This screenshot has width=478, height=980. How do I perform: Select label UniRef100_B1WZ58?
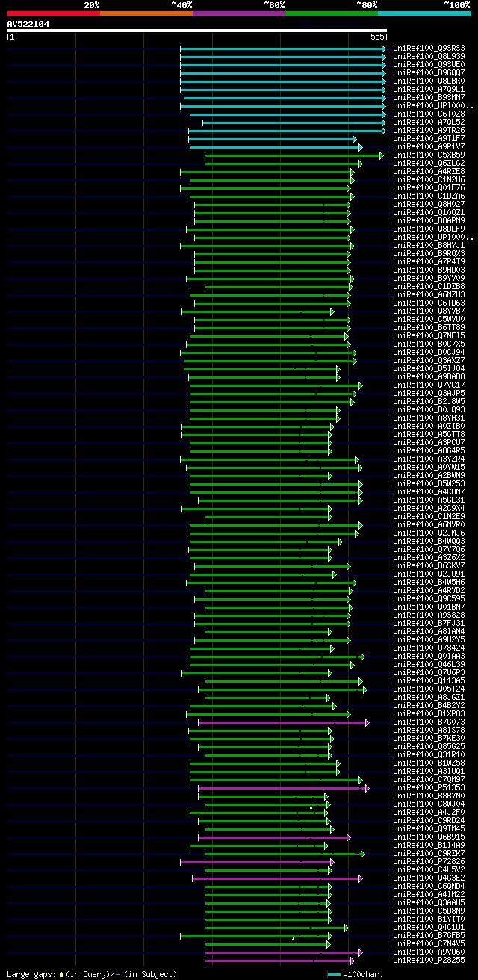[429, 763]
